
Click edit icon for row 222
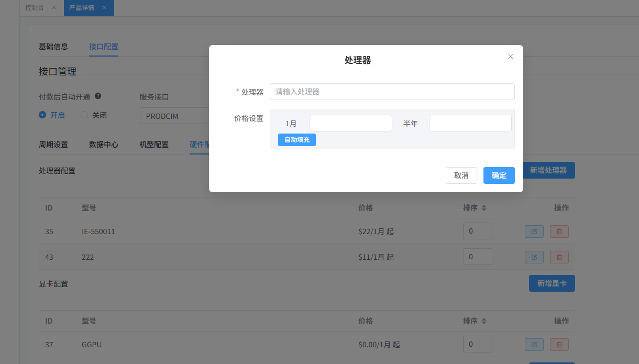pos(534,257)
